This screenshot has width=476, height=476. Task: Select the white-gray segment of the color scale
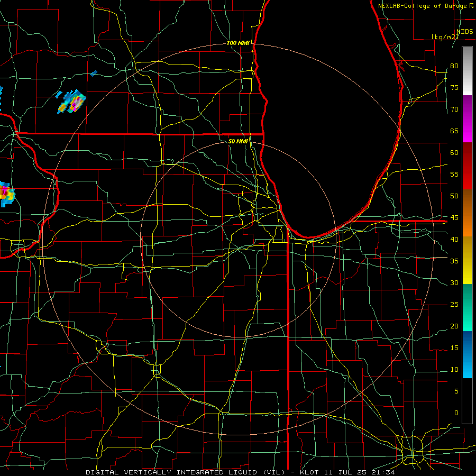pyautogui.click(x=467, y=71)
